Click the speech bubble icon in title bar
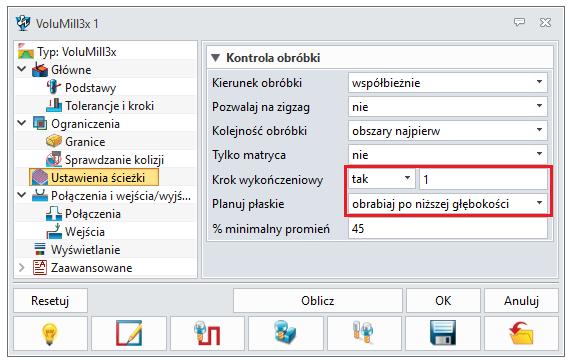 (x=519, y=23)
